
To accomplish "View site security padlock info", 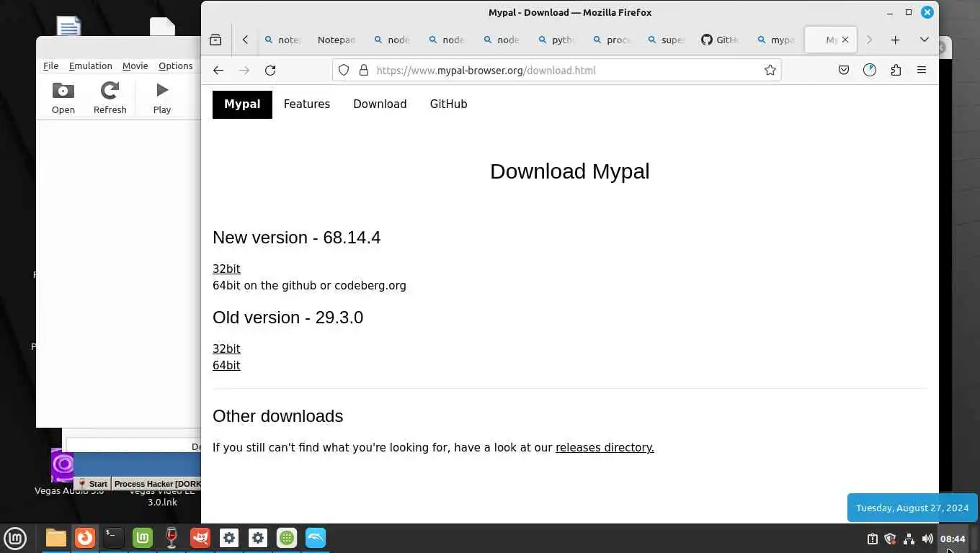I will 364,70.
